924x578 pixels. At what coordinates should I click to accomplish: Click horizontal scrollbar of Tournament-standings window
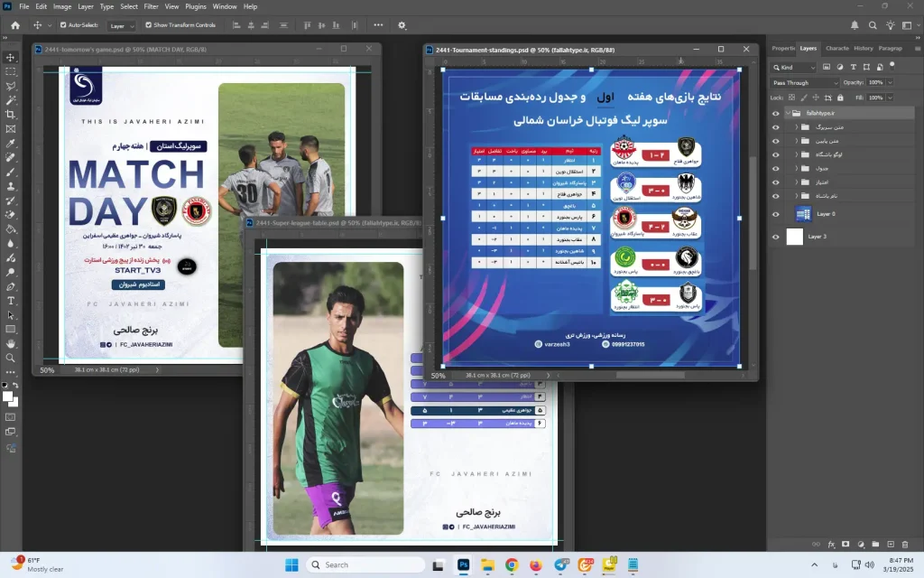651,375
